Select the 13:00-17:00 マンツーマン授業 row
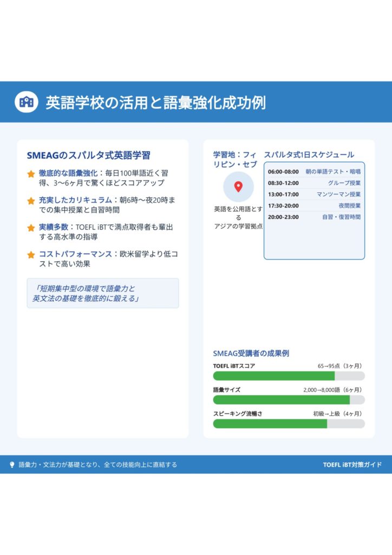Image resolution: width=392 pixels, height=555 pixels. (314, 195)
